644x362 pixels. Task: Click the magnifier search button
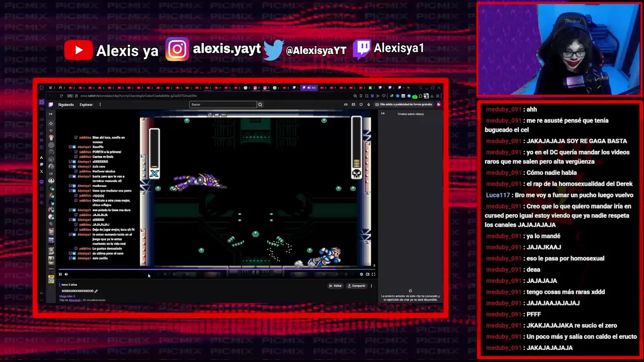[260, 105]
